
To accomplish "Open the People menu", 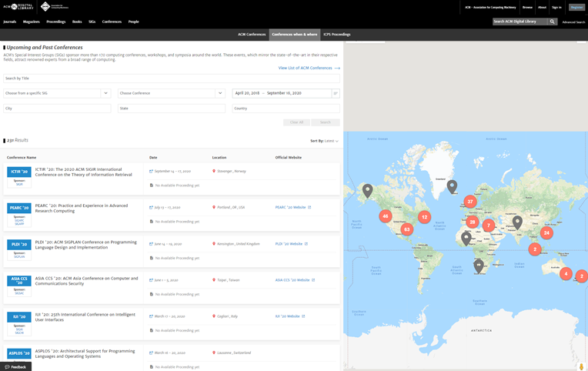I will pos(133,22).
